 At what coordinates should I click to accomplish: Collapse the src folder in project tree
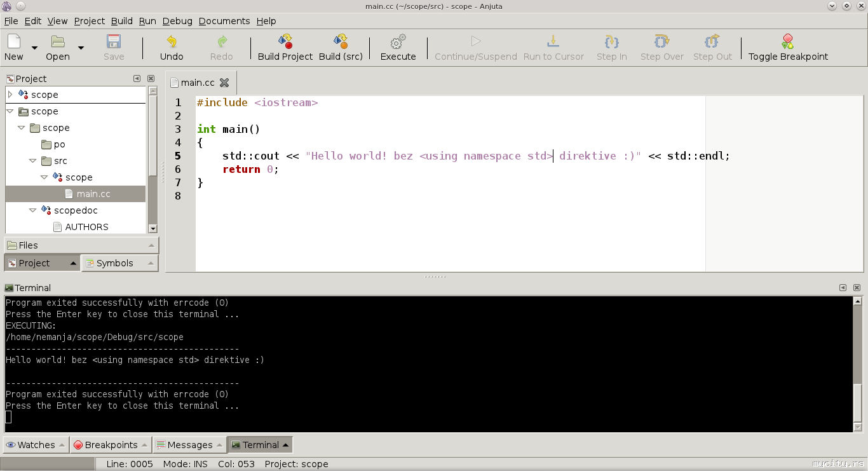[x=33, y=161]
